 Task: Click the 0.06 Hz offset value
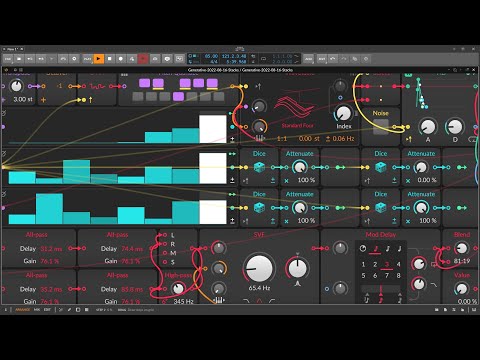(x=343, y=139)
